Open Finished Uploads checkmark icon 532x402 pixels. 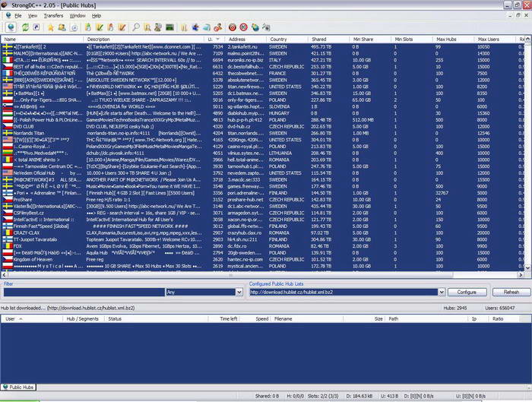coord(122,27)
